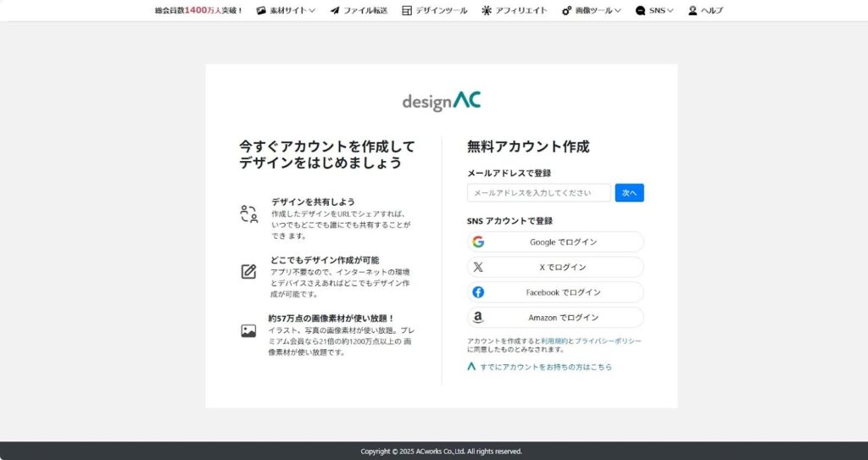Click the X logo icon
Screen dimensions: 868x460
coord(478,267)
